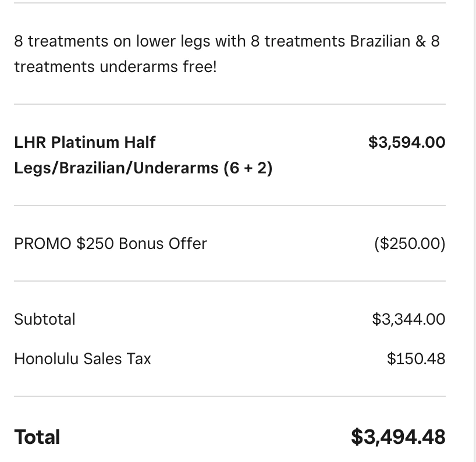Click the text 'treatments underarms free!'
The image size is (476, 462).
pyautogui.click(x=115, y=67)
